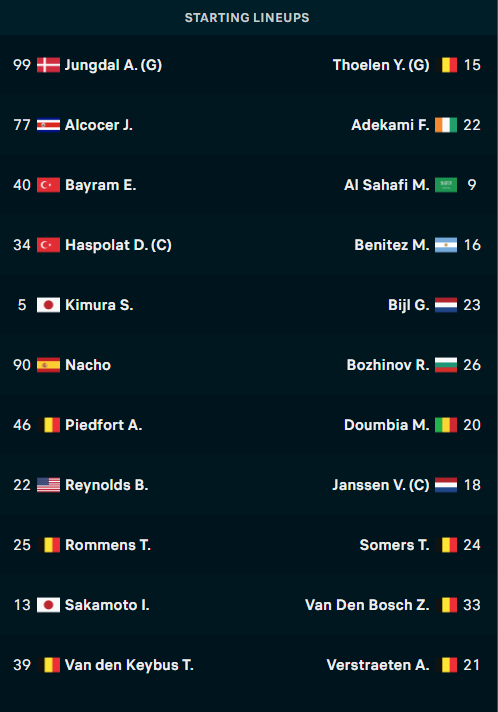
Task: Open Verstraeten A. player profile
Action: [378, 665]
